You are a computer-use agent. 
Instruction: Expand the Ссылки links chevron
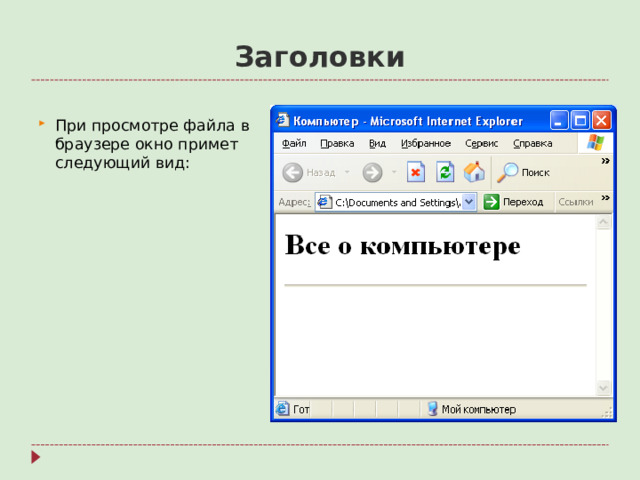pos(605,198)
